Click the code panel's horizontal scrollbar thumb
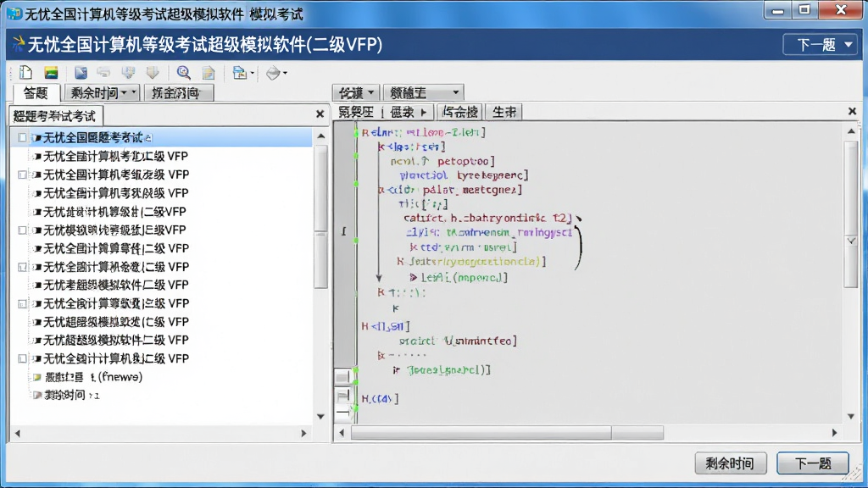The width and height of the screenshot is (868, 488). click(508, 433)
